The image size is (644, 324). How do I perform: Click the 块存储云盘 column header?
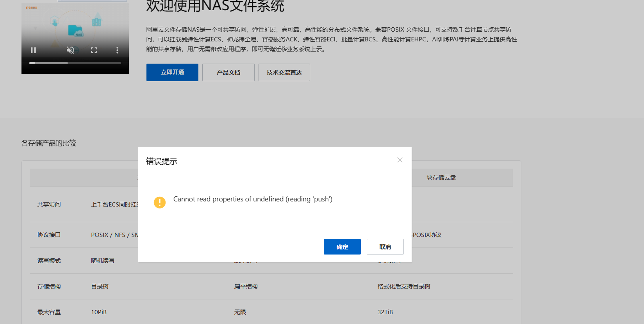click(x=441, y=178)
